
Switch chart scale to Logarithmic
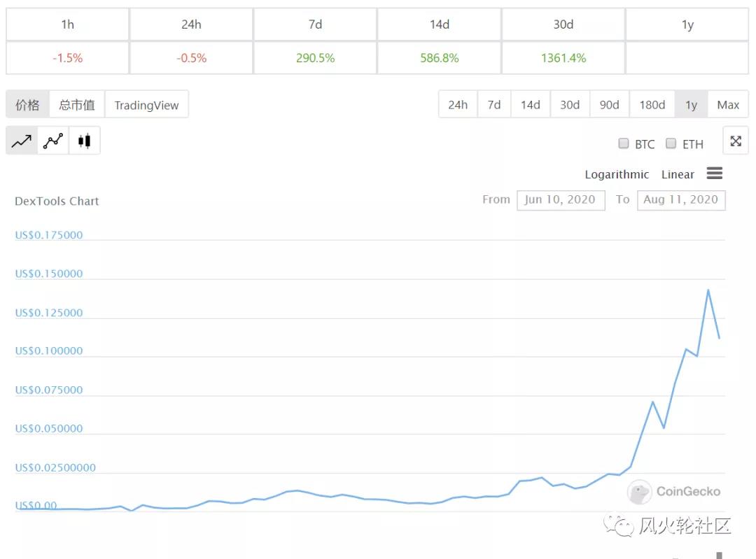617,174
